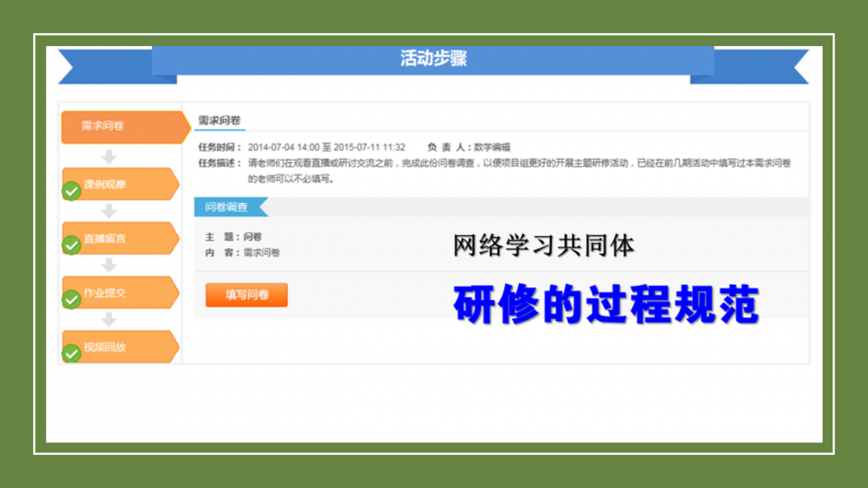Click the down arrow below 直播留言 step
Viewport: 868px width, 488px height.
point(108,266)
